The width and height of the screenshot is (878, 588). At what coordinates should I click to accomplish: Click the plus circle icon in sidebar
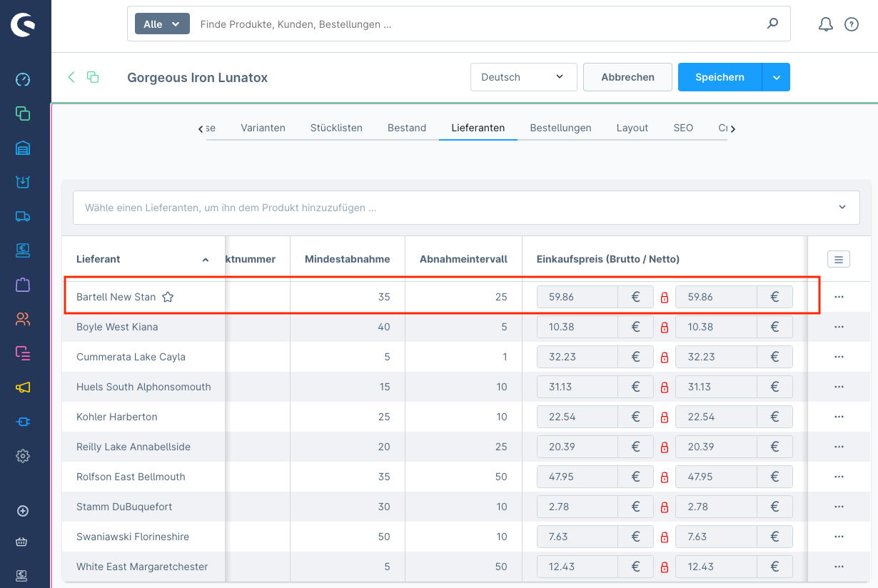tap(23, 511)
